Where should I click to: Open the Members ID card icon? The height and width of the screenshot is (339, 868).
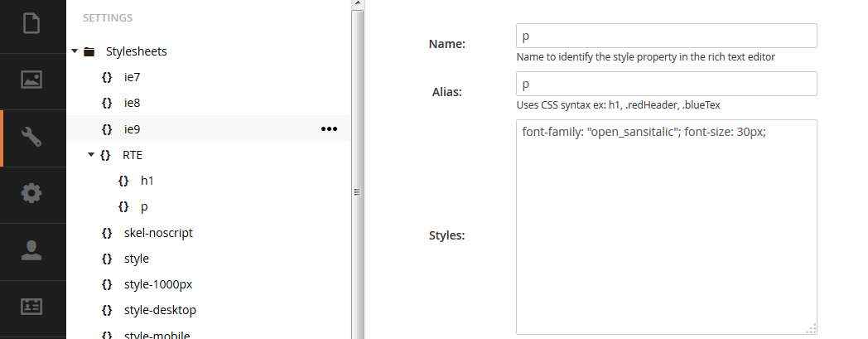[31, 307]
